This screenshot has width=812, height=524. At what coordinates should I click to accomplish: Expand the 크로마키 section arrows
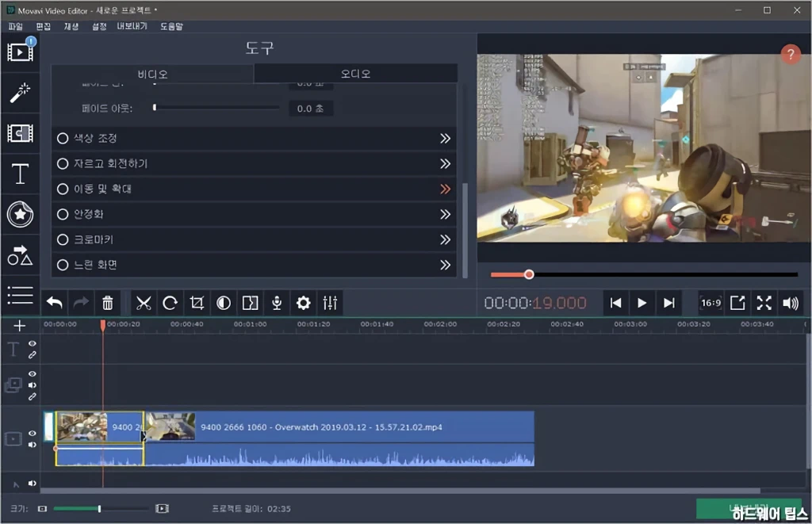[x=446, y=239]
